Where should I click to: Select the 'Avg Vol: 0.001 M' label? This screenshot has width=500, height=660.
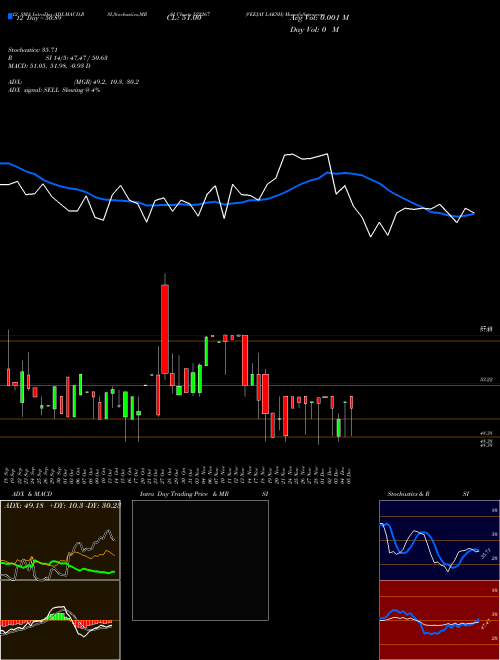pos(320,18)
